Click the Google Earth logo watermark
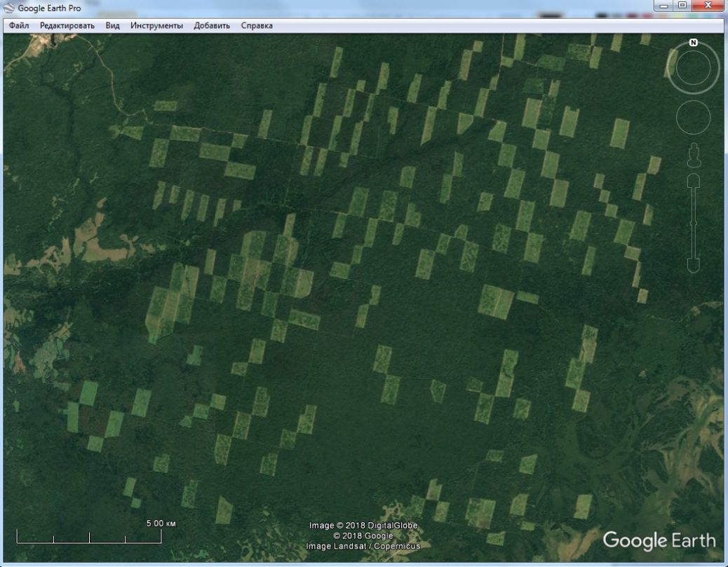Viewport: 728px width, 567px height. click(x=659, y=540)
